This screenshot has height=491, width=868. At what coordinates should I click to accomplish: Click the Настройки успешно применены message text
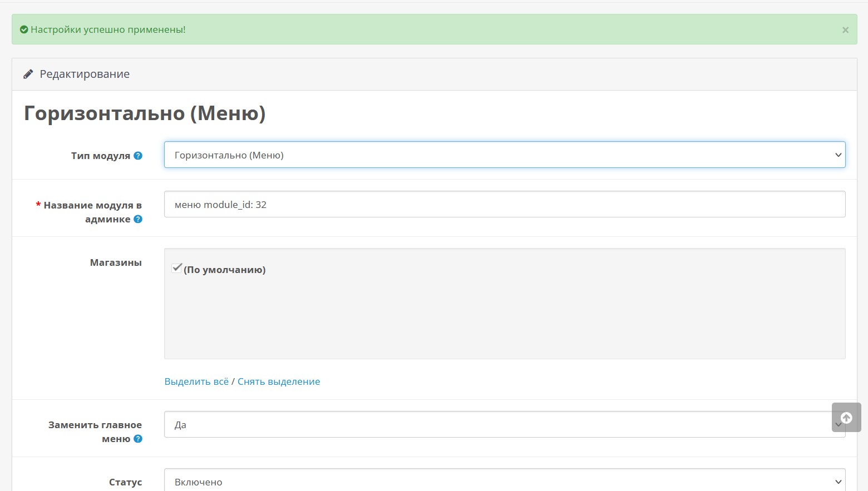click(x=108, y=29)
